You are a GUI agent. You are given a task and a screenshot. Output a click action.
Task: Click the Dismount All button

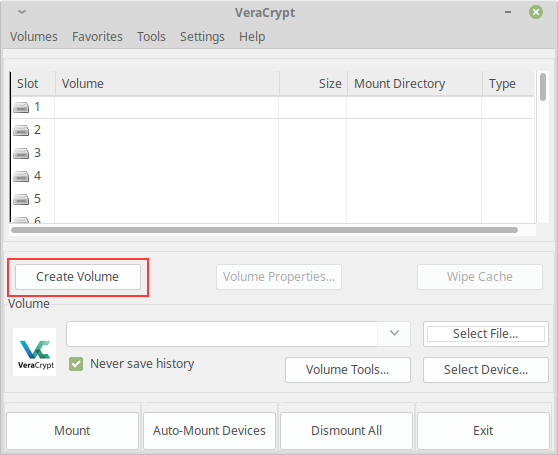pos(346,431)
